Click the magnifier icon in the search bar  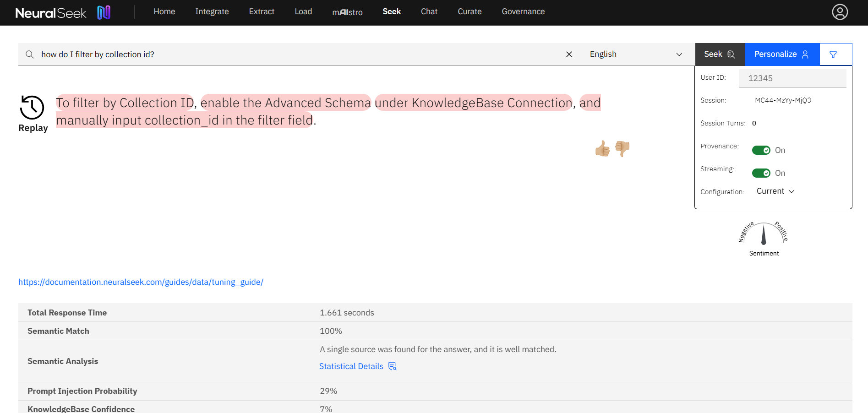(x=30, y=54)
